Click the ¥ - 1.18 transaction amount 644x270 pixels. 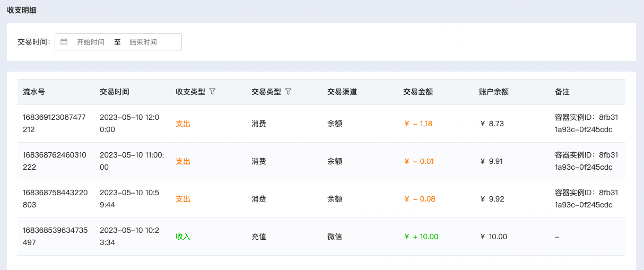click(419, 124)
